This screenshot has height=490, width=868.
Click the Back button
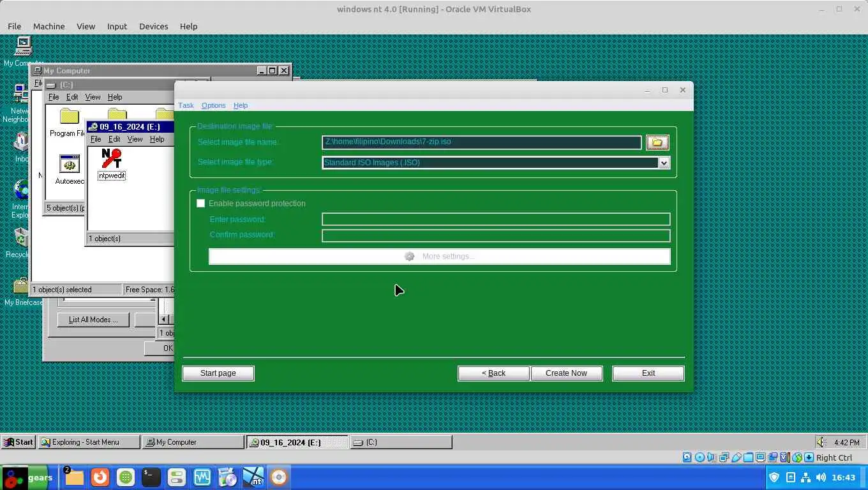(493, 373)
